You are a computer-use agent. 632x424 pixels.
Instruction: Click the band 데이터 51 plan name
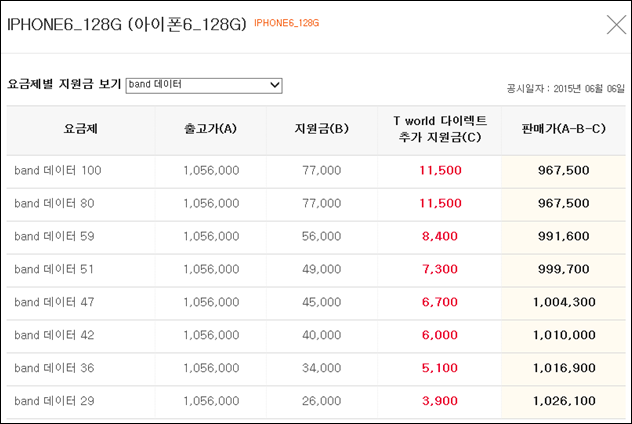pyautogui.click(x=54, y=269)
